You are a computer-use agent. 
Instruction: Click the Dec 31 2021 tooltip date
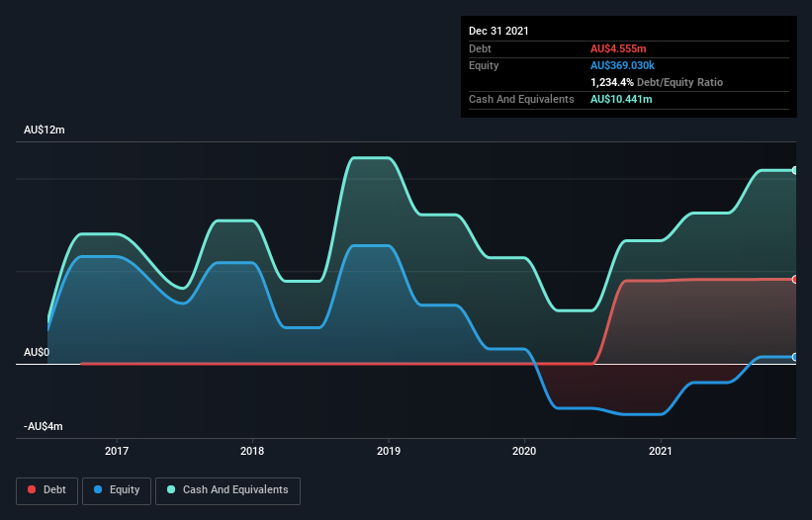[x=498, y=31]
